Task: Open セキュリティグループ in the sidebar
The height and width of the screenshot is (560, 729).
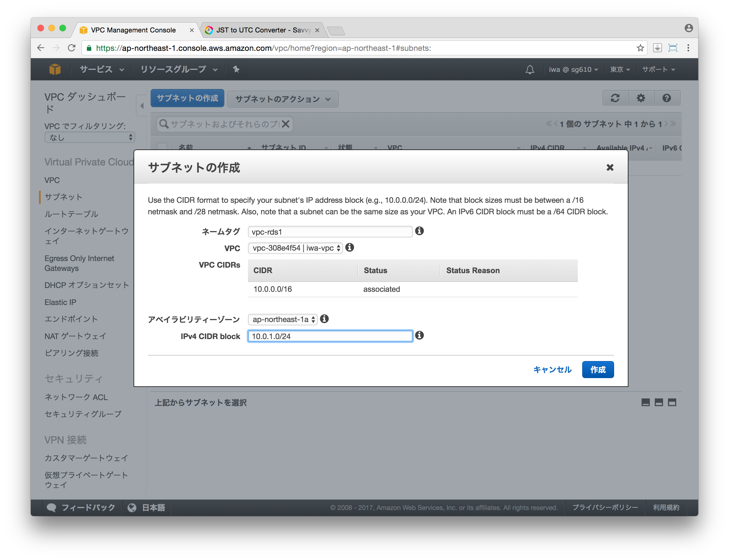Action: pyautogui.click(x=83, y=414)
